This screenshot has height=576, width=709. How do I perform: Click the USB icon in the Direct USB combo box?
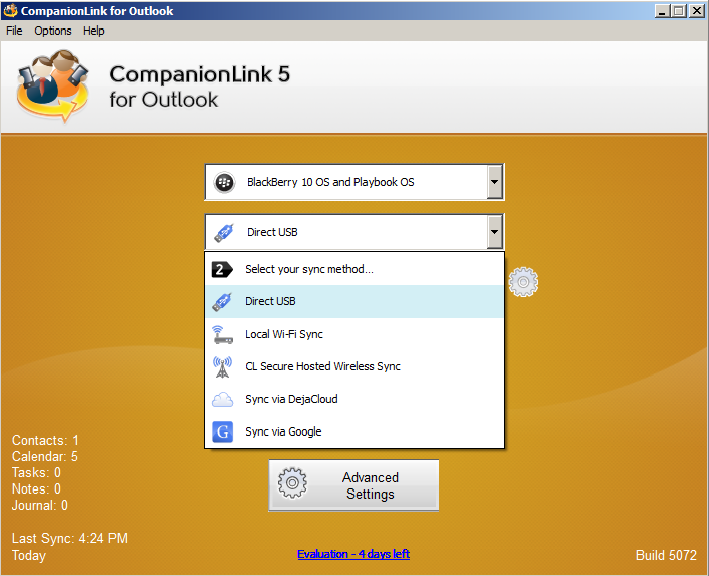tap(224, 232)
